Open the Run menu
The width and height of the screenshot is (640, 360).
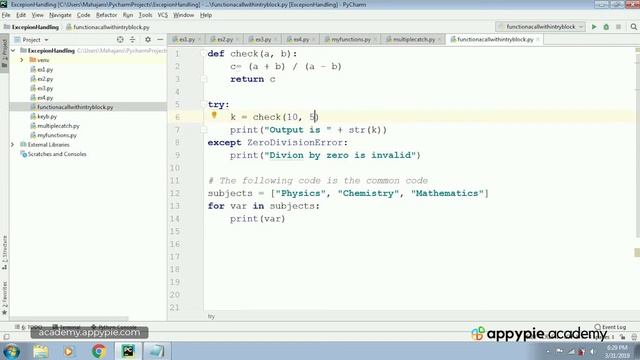click(x=128, y=15)
